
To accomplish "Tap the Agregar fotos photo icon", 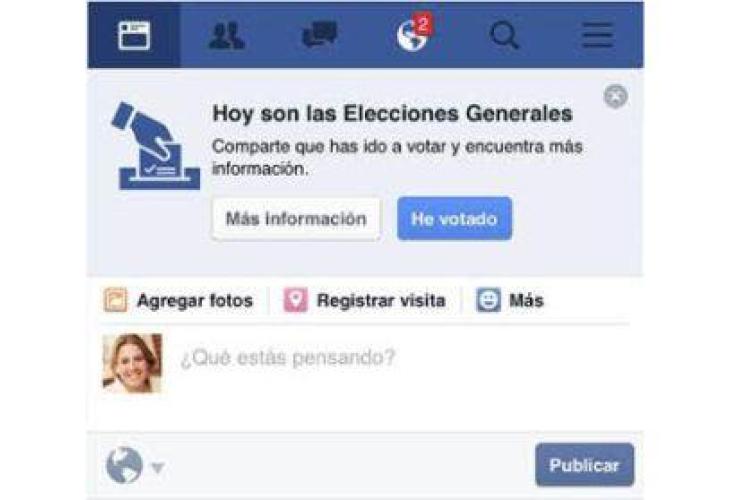I will [116, 300].
